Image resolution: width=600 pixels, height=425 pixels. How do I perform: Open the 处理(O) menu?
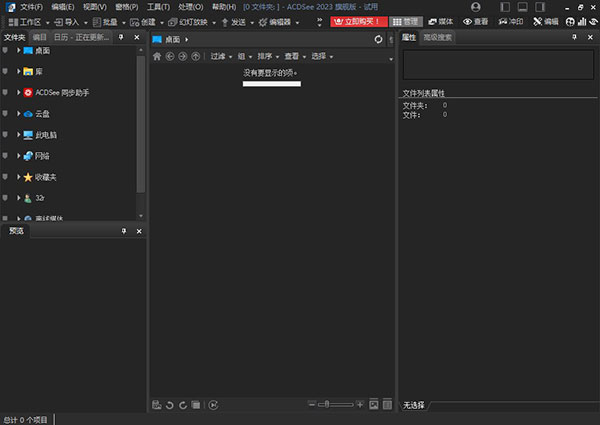coord(191,7)
